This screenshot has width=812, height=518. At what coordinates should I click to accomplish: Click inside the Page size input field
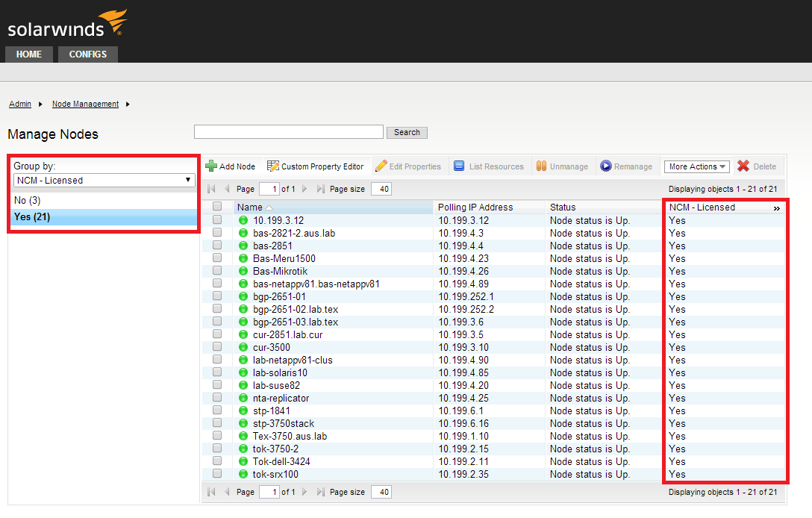click(381, 189)
